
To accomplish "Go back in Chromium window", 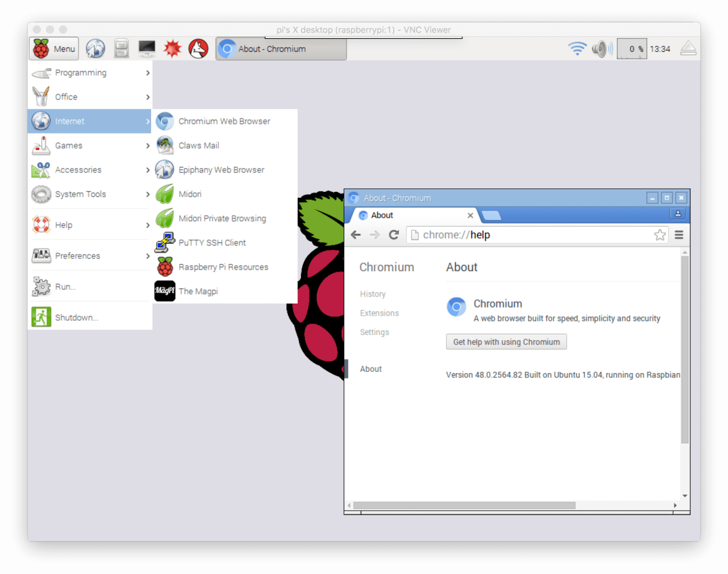I will tap(356, 235).
